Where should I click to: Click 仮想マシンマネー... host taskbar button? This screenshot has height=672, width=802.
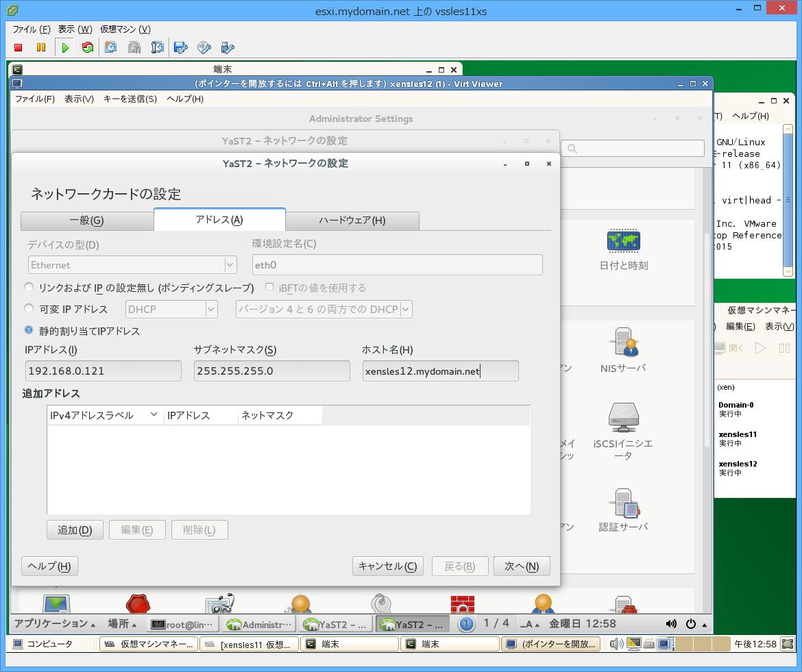click(148, 645)
